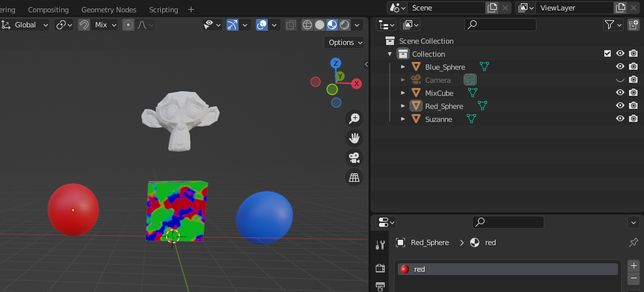Hide Blue_Sphere using its eye icon
The image size is (644, 292).
[620, 67]
